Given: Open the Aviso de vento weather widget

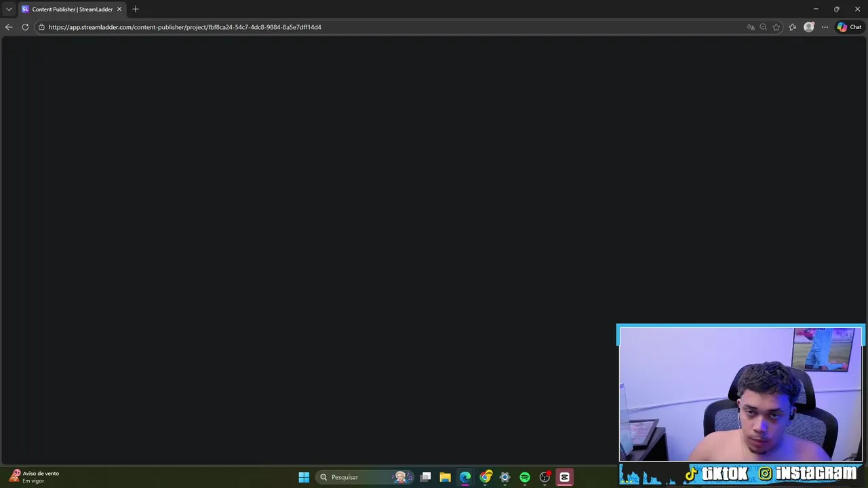Looking at the screenshot, I should tap(35, 476).
